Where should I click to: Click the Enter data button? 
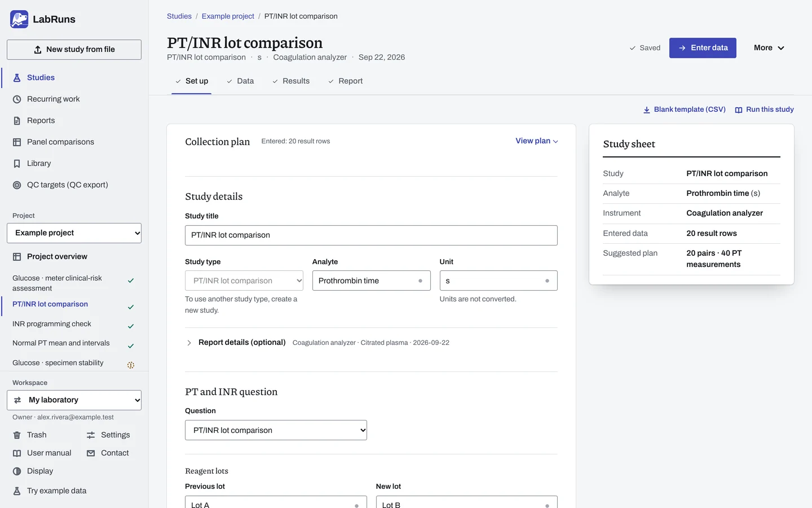[x=703, y=48]
